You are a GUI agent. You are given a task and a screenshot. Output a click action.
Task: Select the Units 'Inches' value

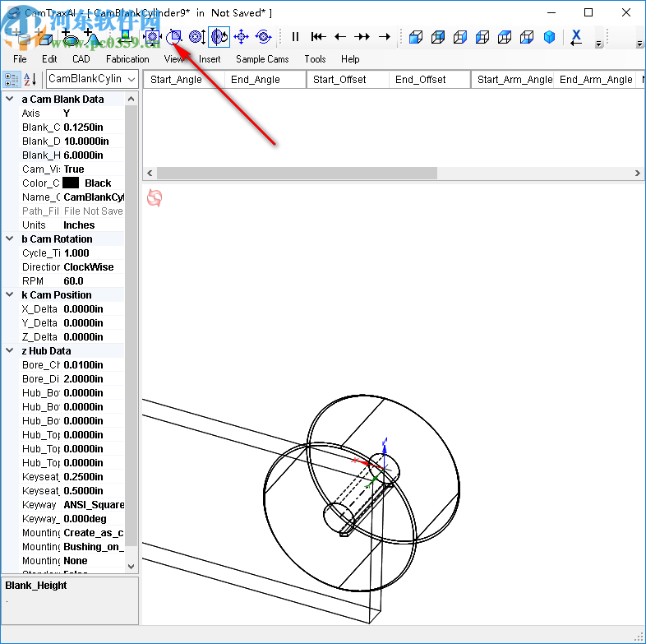pos(93,225)
